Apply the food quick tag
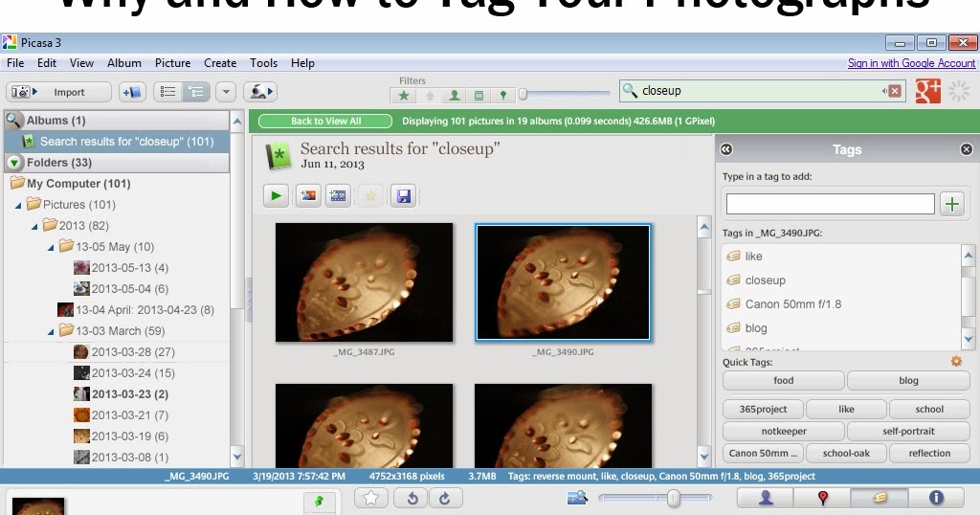 click(783, 381)
